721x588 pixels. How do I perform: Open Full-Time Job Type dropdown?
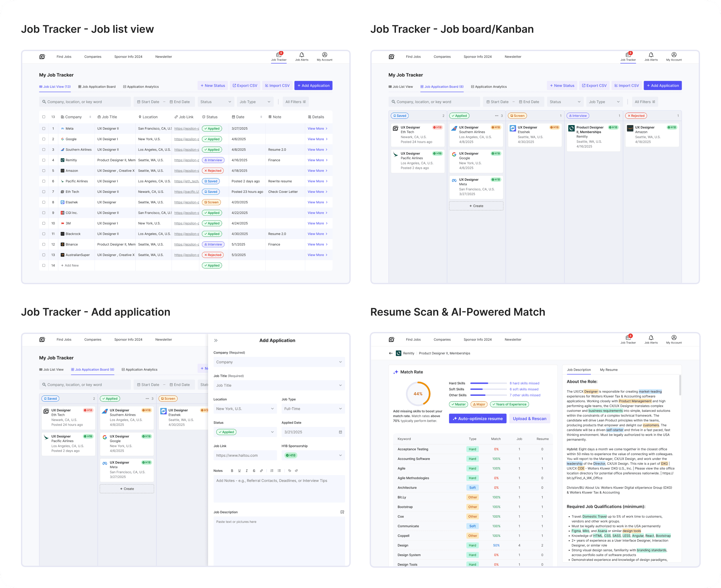click(x=313, y=409)
